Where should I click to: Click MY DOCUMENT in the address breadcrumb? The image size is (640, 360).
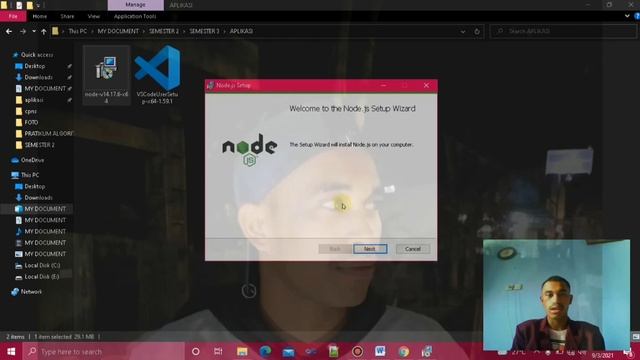click(118, 31)
